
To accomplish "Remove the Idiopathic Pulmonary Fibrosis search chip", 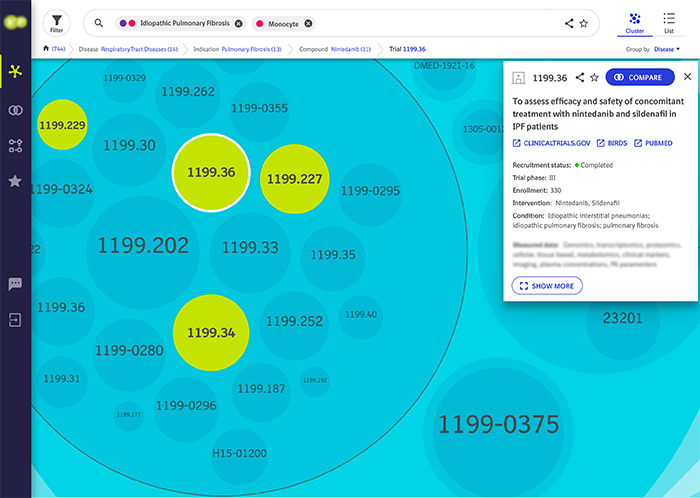I will click(239, 24).
